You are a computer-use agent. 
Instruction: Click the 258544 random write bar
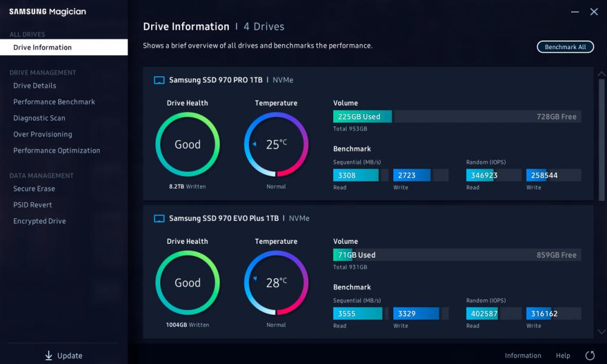pyautogui.click(x=554, y=175)
